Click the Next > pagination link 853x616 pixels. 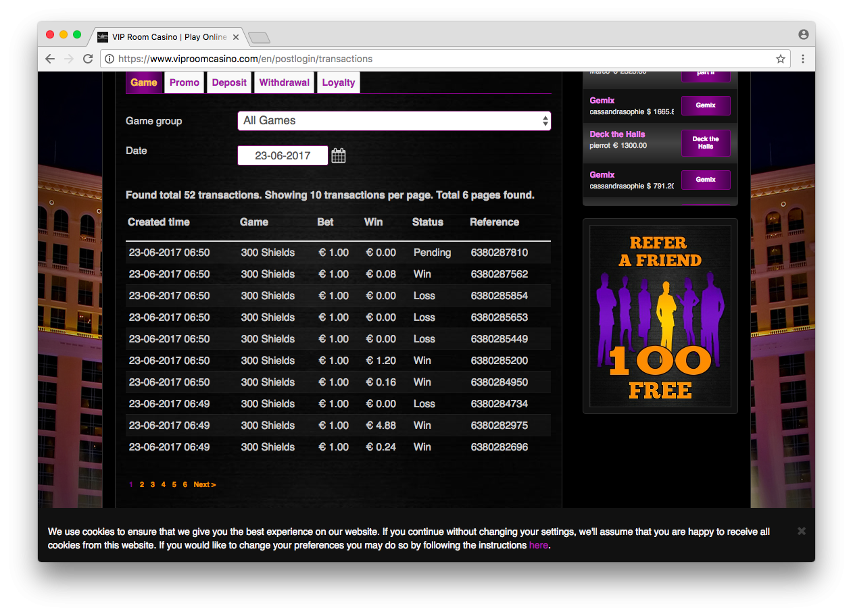[205, 484]
